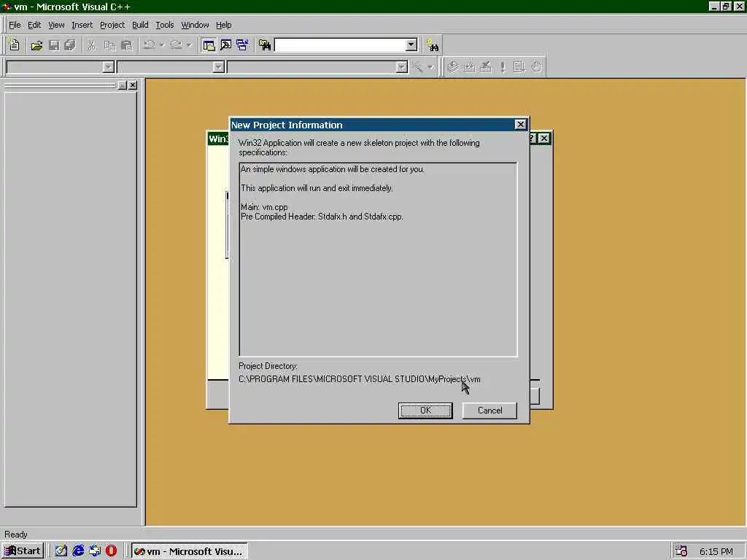This screenshot has height=560, width=747.
Task: Expand the WizardBar class combo box
Action: coord(108,67)
